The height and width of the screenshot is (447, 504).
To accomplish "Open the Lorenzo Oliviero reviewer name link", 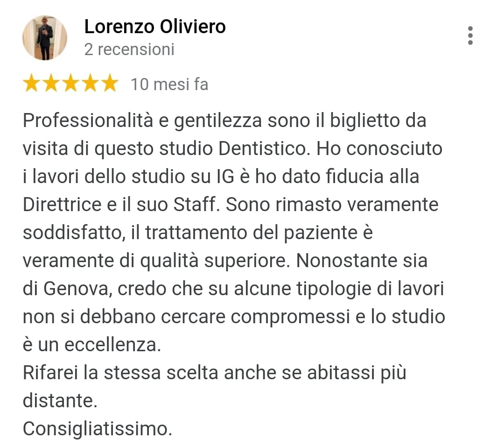I will click(155, 26).
